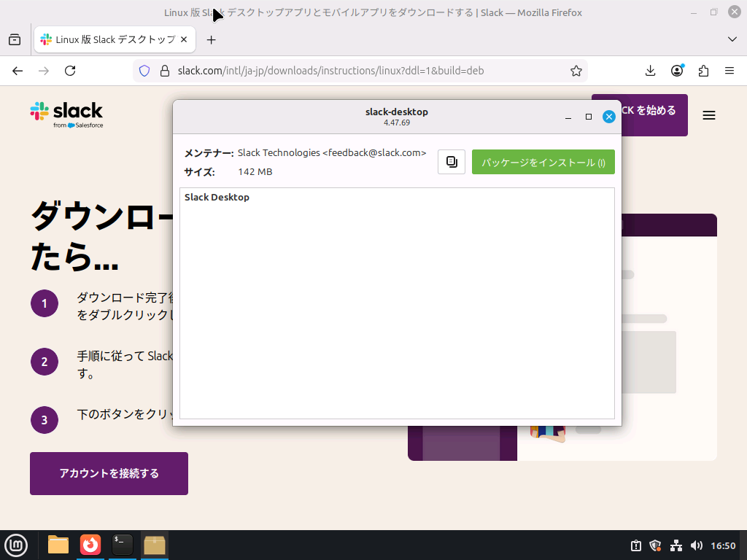The width and height of the screenshot is (747, 560).
Task: Open the Slack site navigation hamburger menu
Action: pyautogui.click(x=708, y=114)
